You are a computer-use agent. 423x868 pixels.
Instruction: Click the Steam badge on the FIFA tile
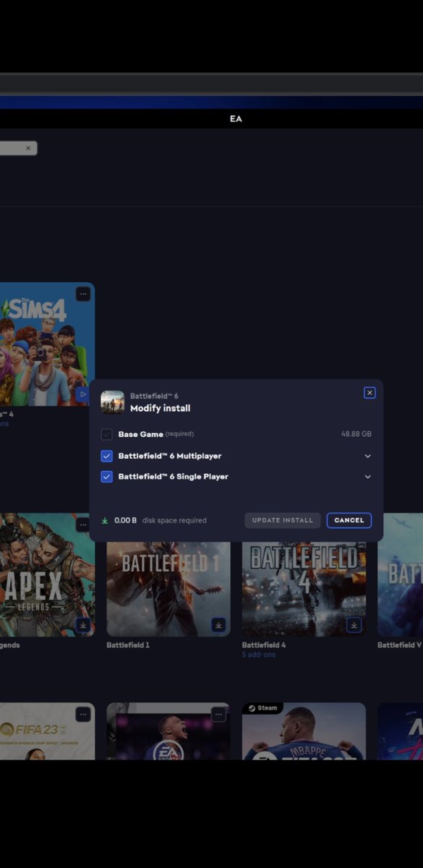tap(262, 708)
